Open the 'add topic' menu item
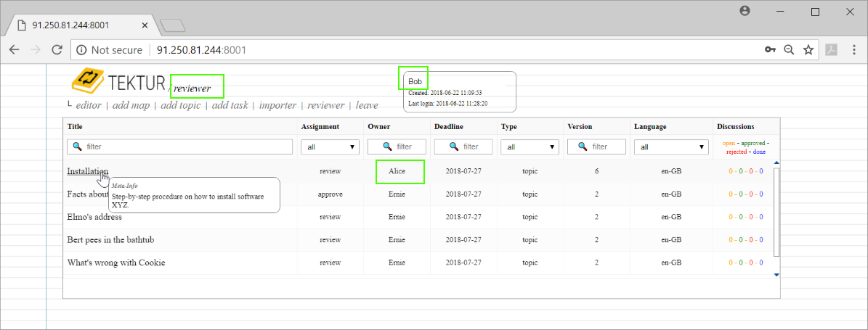 tap(180, 105)
